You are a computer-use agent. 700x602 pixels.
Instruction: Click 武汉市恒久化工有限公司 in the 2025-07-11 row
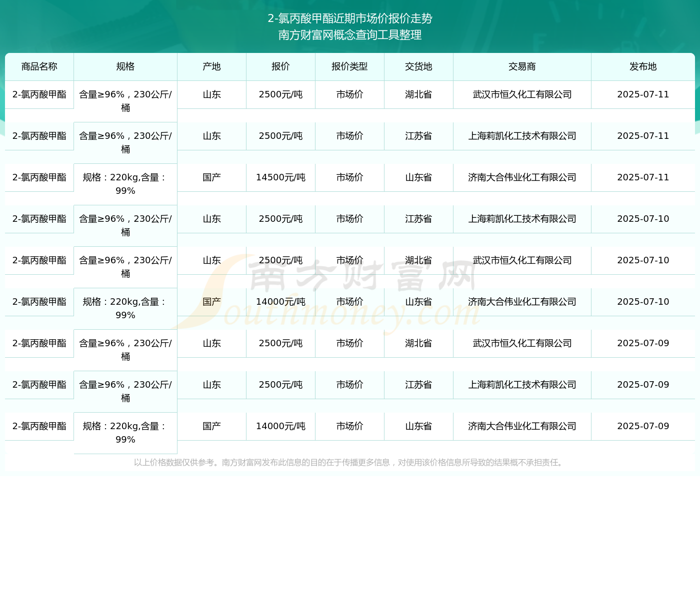(522, 94)
